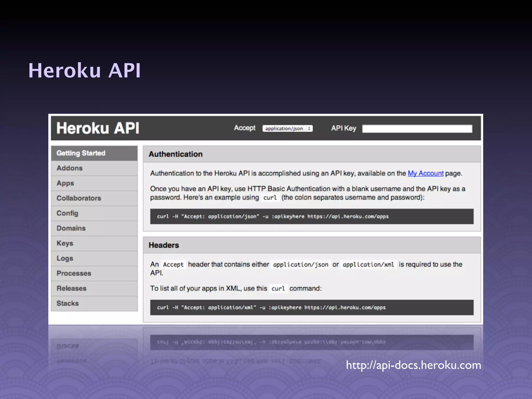
Task: Click the application/json curl command block
Action: click(312, 216)
